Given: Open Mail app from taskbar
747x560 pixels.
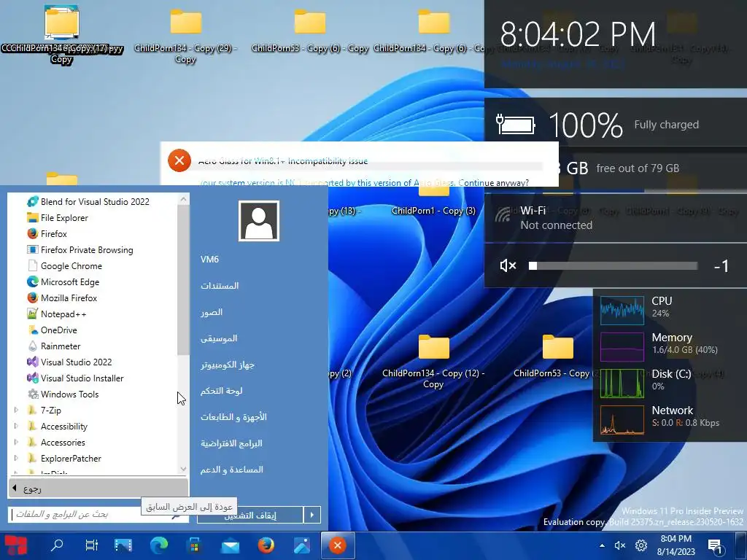Looking at the screenshot, I should click(x=230, y=545).
